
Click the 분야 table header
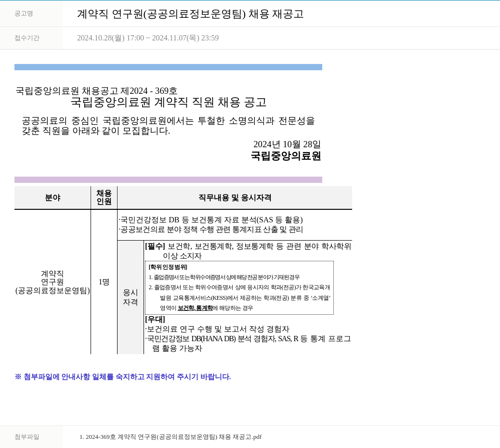pyautogui.click(x=53, y=198)
